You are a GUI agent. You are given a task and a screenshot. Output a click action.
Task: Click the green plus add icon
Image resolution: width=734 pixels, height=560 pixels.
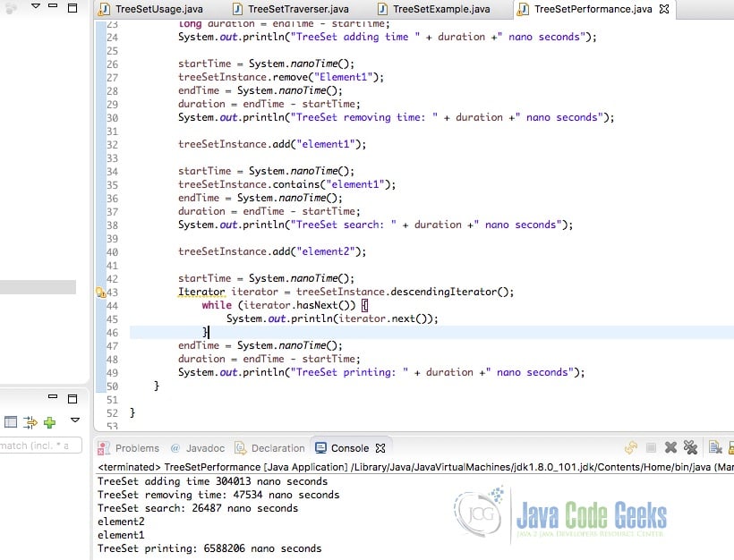coord(49,422)
